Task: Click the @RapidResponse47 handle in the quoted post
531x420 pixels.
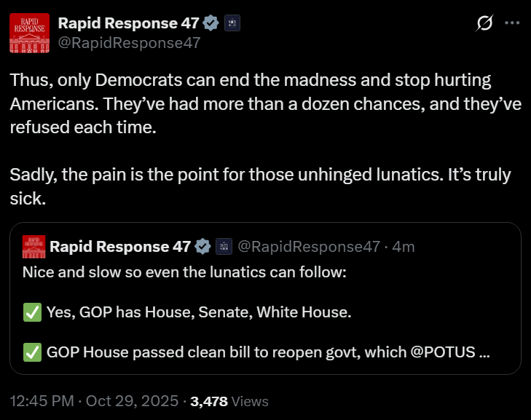Action: click(309, 247)
